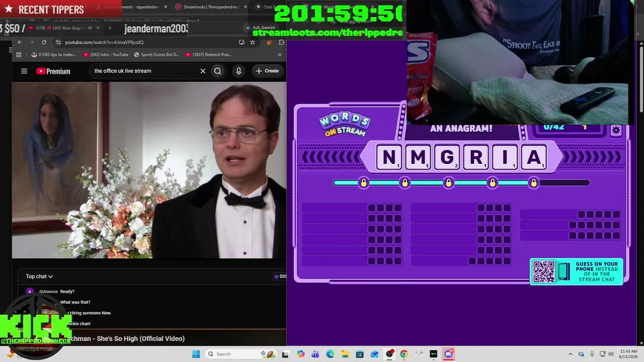This screenshot has width=644, height=362.
Task: Expand the Top chat dropdown
Action: tap(39, 277)
